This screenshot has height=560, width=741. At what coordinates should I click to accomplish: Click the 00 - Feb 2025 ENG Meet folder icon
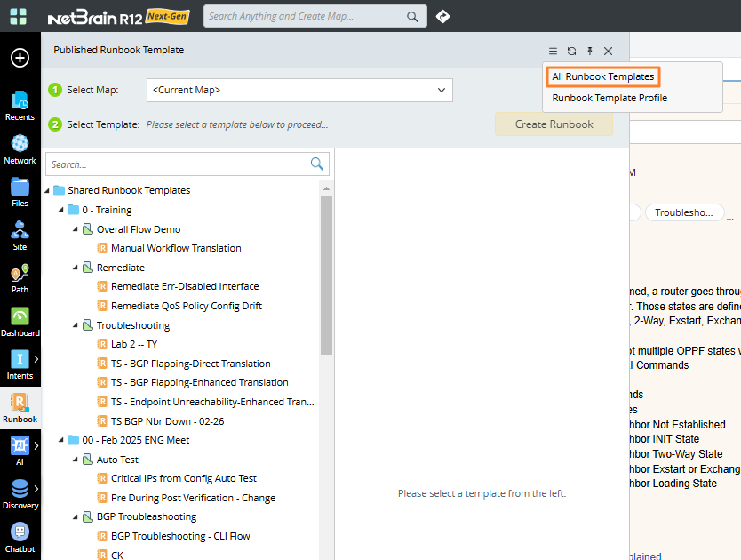73,440
